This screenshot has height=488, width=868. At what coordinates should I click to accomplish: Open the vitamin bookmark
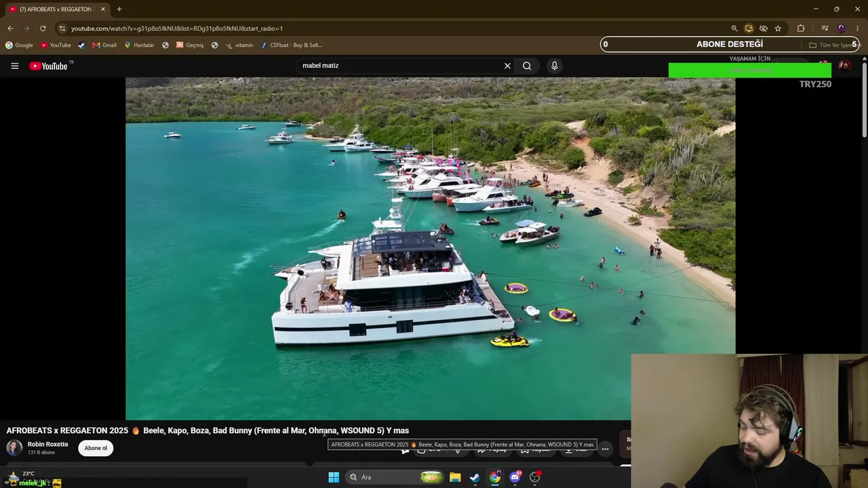[x=239, y=45]
